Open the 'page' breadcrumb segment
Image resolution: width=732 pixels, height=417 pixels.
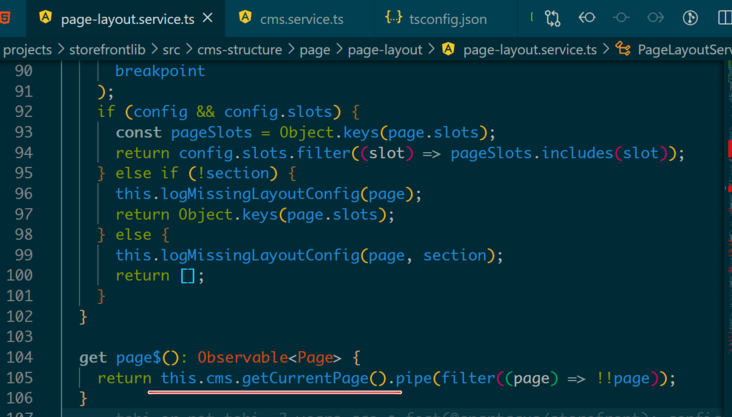pyautogui.click(x=315, y=50)
